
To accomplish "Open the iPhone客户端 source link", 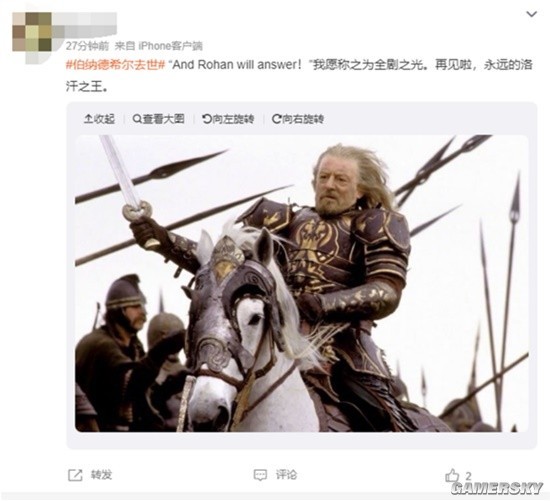I will coord(170,46).
